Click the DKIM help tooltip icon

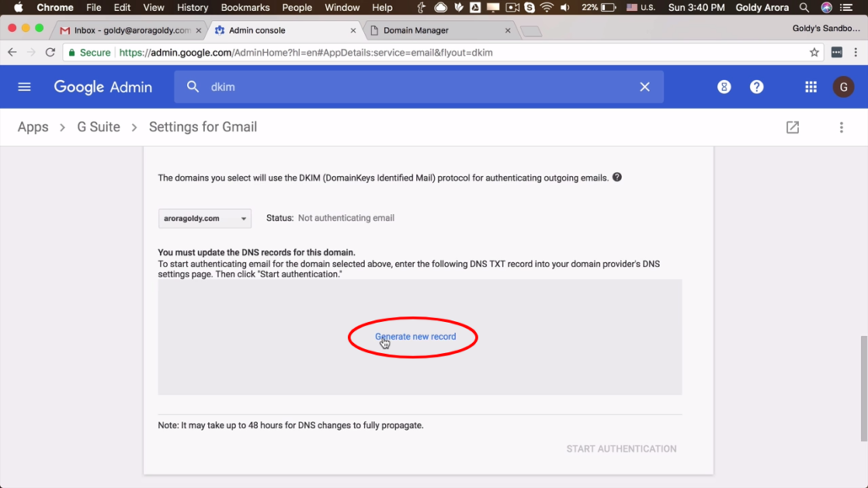[617, 177]
